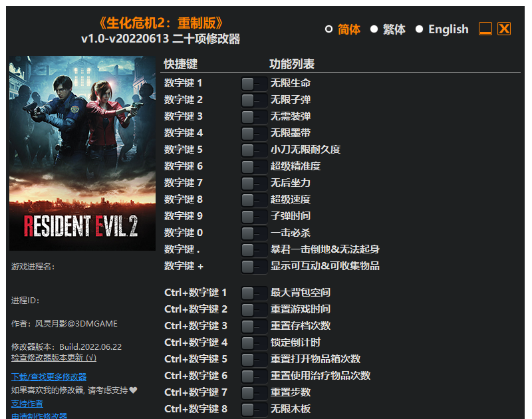Viewport: 532px width, 419px height.
Task: Click the Resident Evil 2 cover image
Action: click(82, 153)
